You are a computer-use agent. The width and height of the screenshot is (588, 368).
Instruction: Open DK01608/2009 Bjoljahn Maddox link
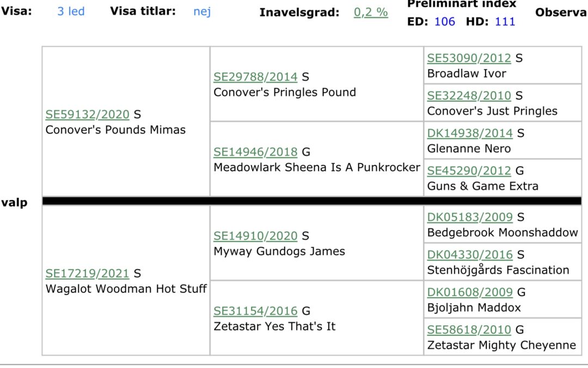(x=470, y=292)
